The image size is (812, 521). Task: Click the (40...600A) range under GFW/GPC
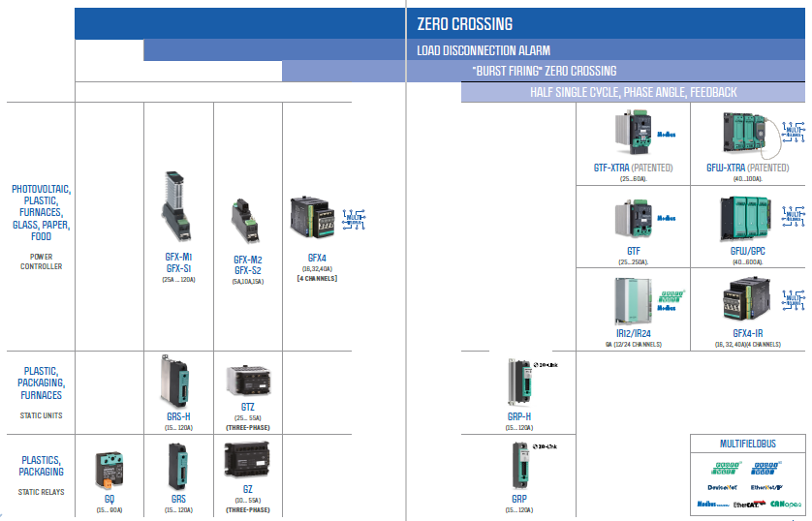pyautogui.click(x=747, y=262)
